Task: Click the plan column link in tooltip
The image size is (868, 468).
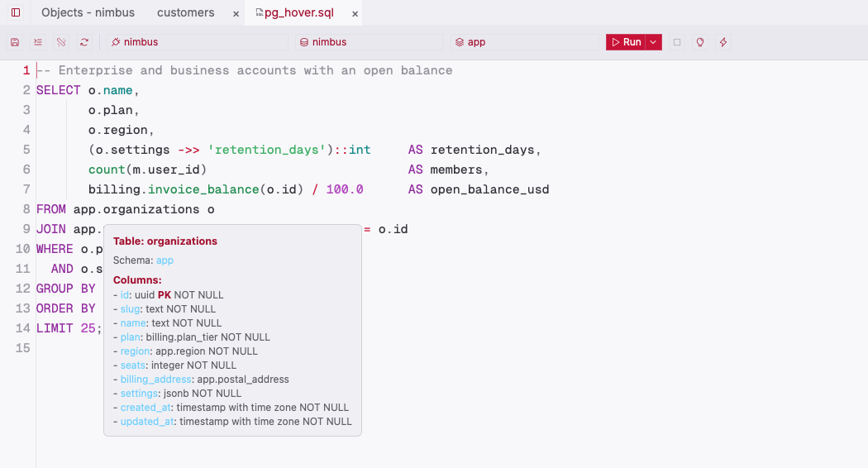Action: (x=130, y=337)
